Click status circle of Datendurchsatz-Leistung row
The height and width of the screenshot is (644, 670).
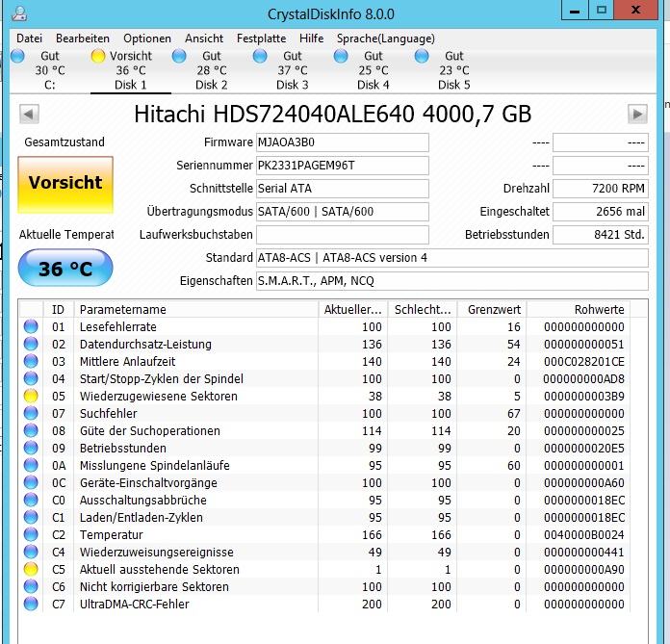(31, 344)
